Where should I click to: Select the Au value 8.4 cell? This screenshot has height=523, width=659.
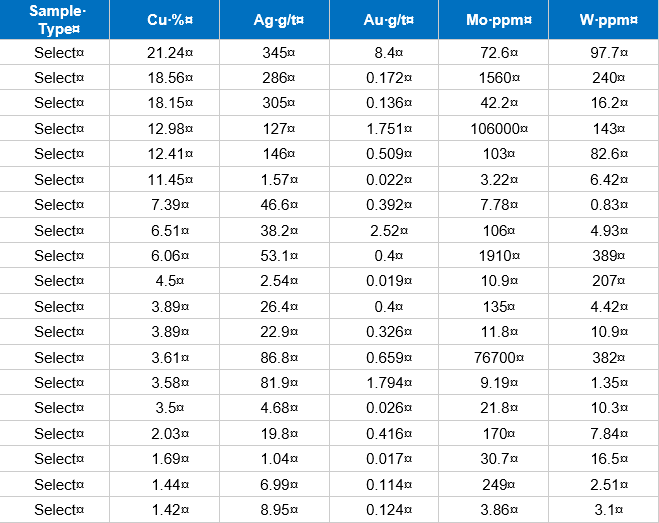tap(383, 52)
